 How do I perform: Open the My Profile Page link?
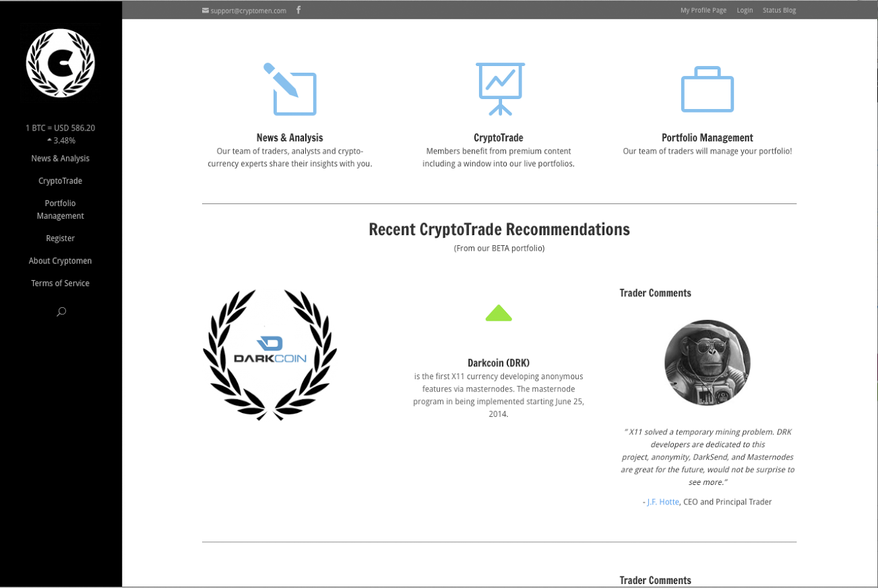click(x=703, y=10)
